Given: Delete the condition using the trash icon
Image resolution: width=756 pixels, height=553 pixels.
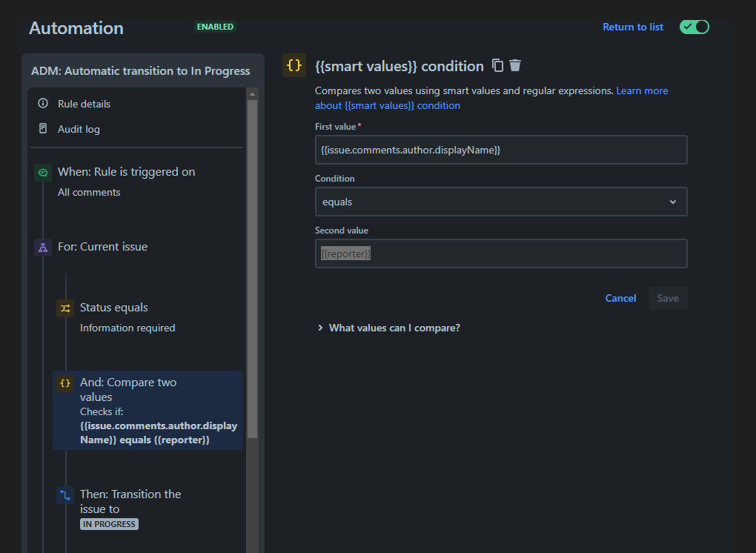Looking at the screenshot, I should pyautogui.click(x=515, y=65).
